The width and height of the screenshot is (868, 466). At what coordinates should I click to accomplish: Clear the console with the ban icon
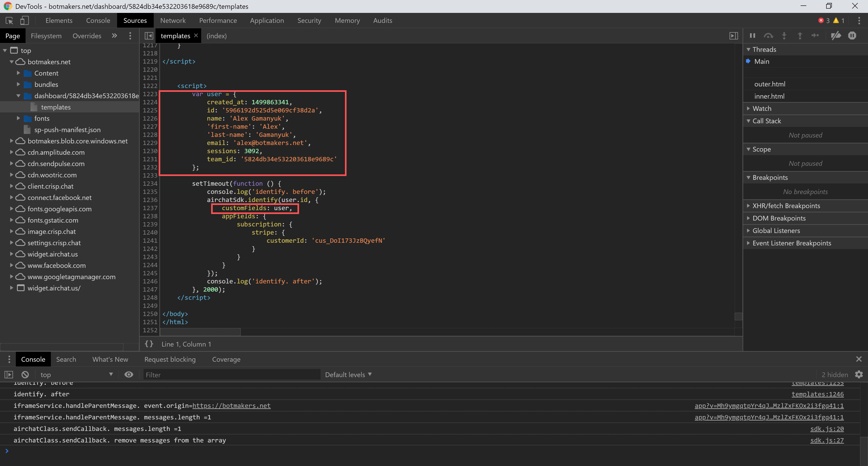coord(25,375)
